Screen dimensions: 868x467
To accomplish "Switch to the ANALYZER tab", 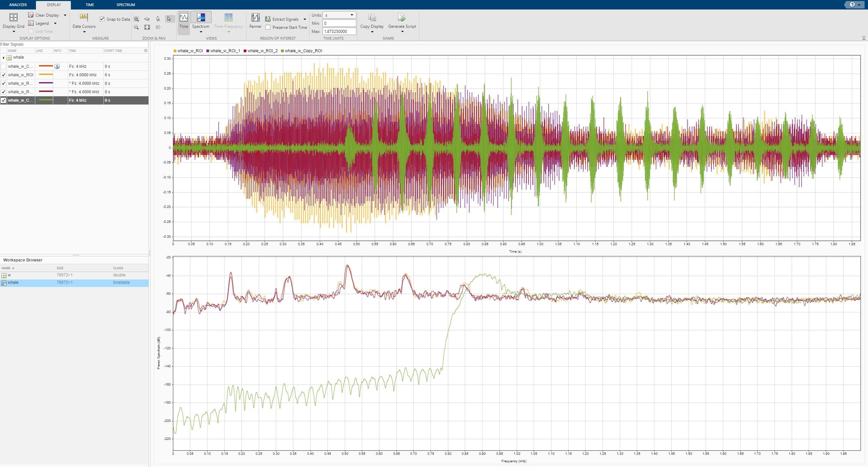I will point(18,5).
